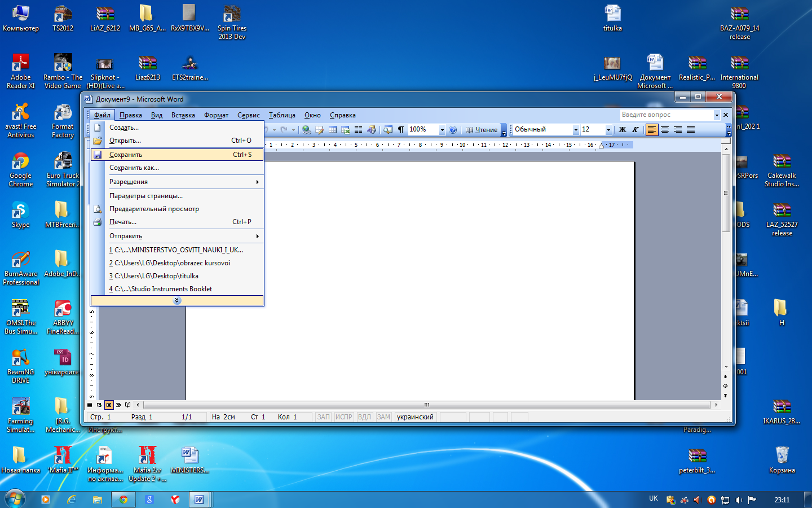
Task: Choose Печать... from the File menu
Action: 177,222
